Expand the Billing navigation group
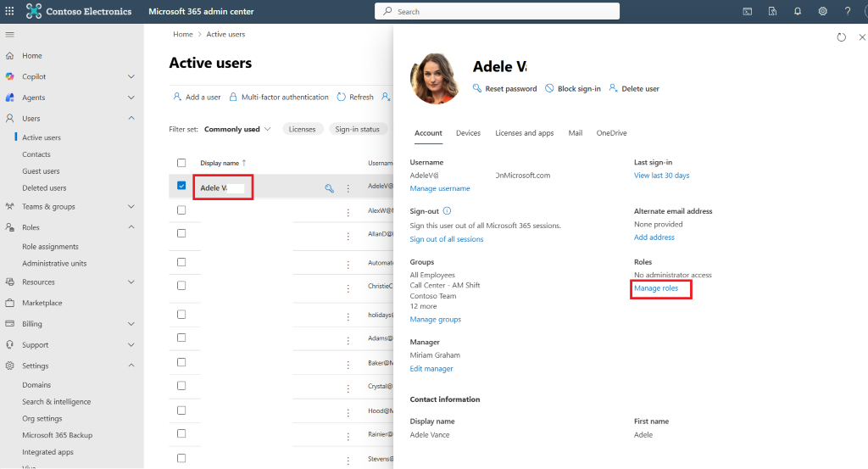868x469 pixels. (x=131, y=324)
